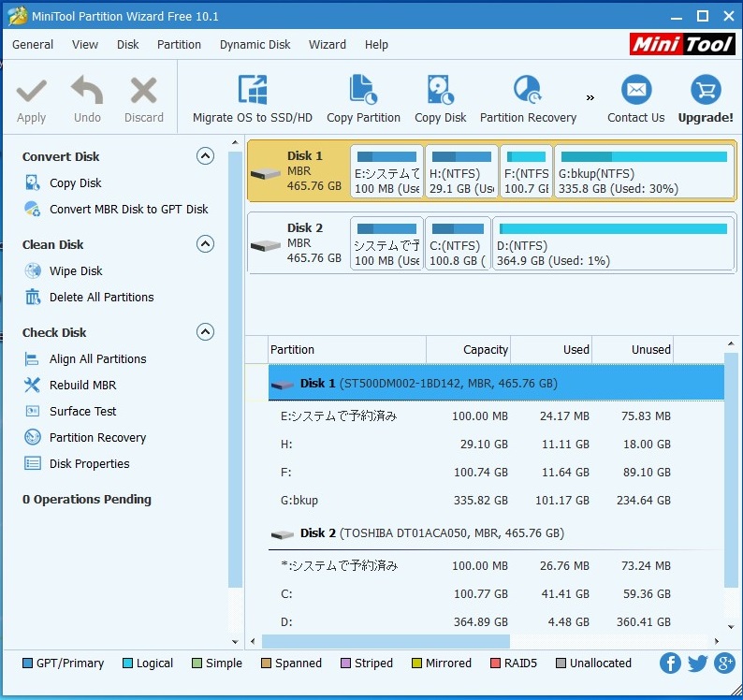Collapse the Check Disk section

205,332
